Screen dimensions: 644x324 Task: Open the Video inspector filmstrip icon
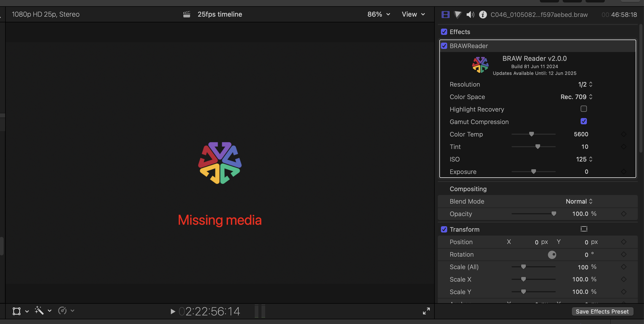(445, 15)
